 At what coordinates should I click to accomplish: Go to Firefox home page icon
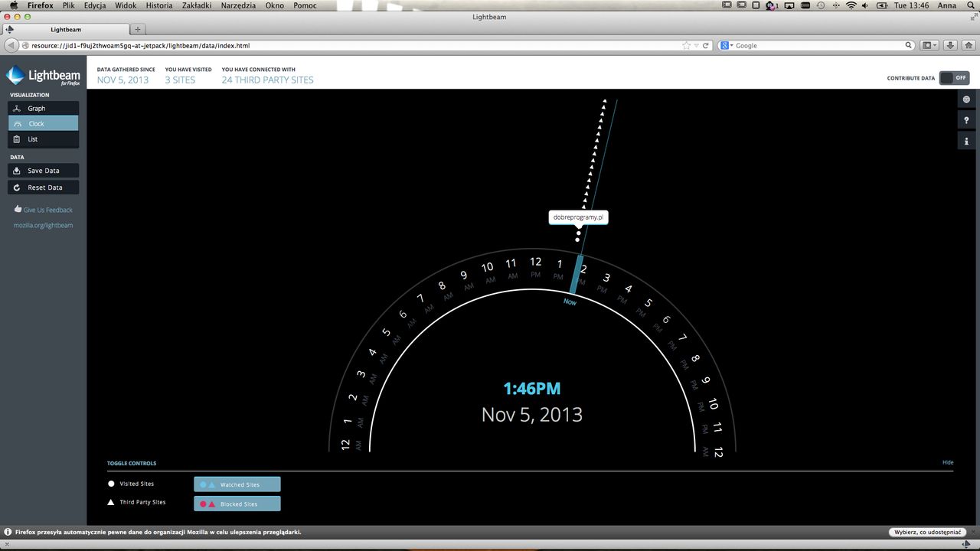pos(968,45)
